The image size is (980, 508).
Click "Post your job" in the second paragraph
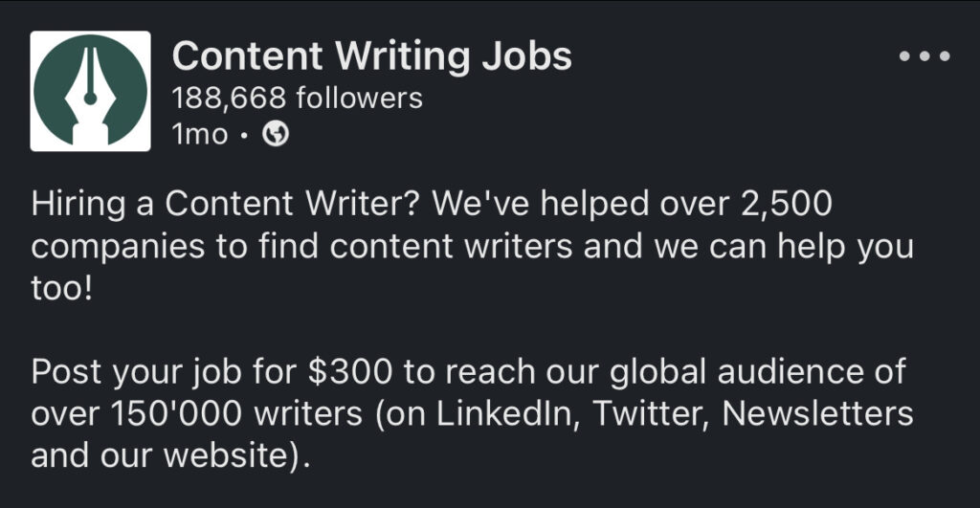click(x=136, y=373)
